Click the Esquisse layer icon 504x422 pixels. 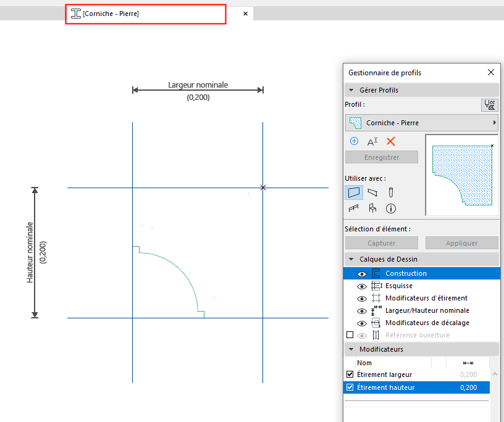click(x=376, y=286)
